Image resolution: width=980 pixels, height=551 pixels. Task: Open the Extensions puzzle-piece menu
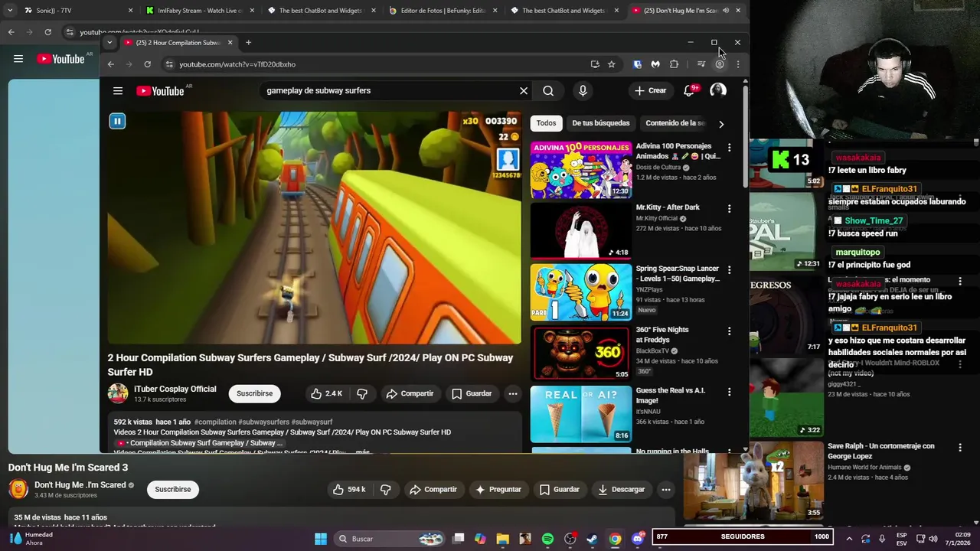pos(674,64)
